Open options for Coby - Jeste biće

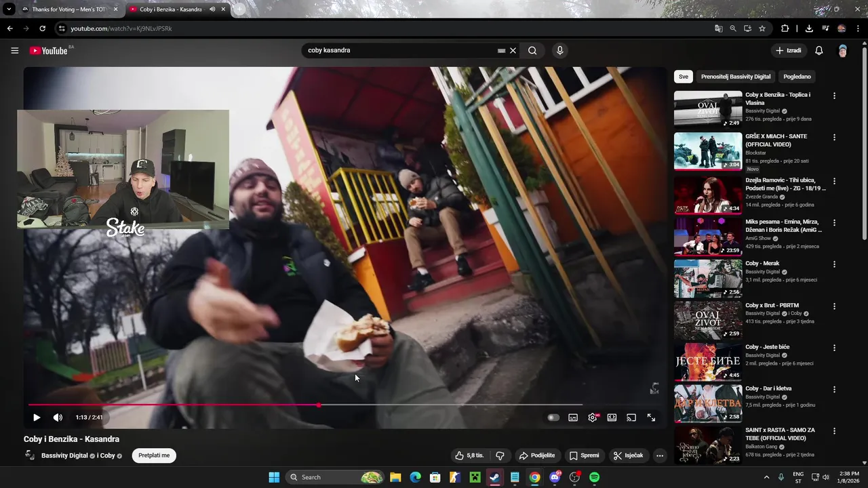point(834,348)
